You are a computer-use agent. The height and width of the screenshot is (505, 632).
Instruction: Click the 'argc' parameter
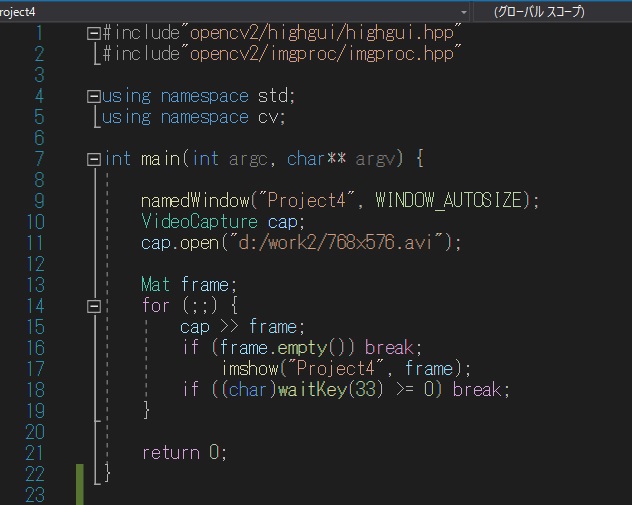[x=248, y=160]
